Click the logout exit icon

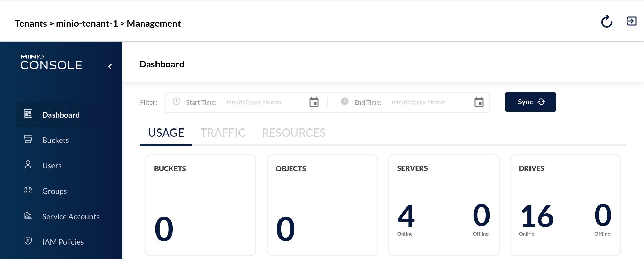click(631, 21)
